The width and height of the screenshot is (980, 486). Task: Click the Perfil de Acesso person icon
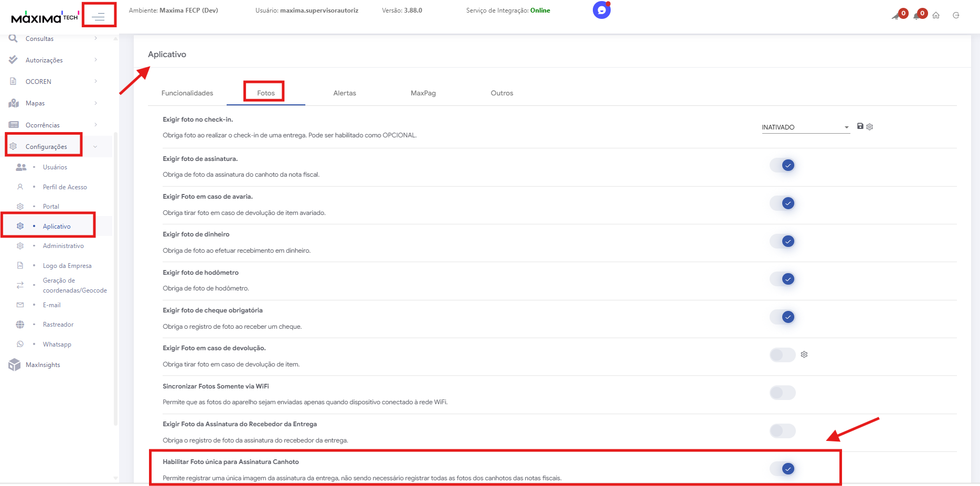pyautogui.click(x=20, y=187)
